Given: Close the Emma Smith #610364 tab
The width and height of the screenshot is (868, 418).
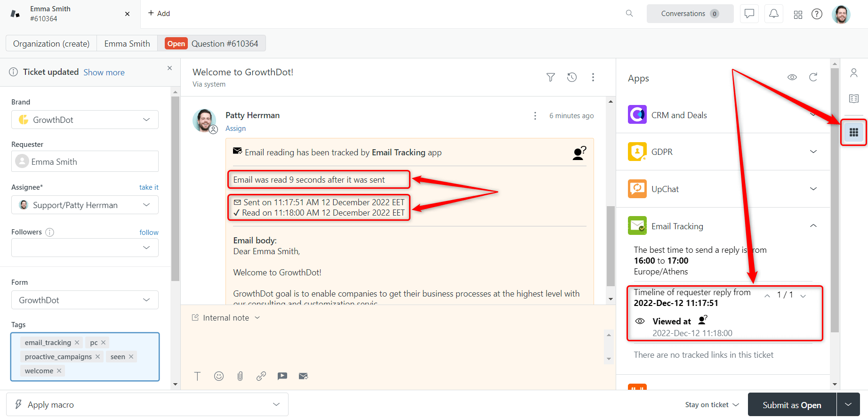Looking at the screenshot, I should point(127,14).
